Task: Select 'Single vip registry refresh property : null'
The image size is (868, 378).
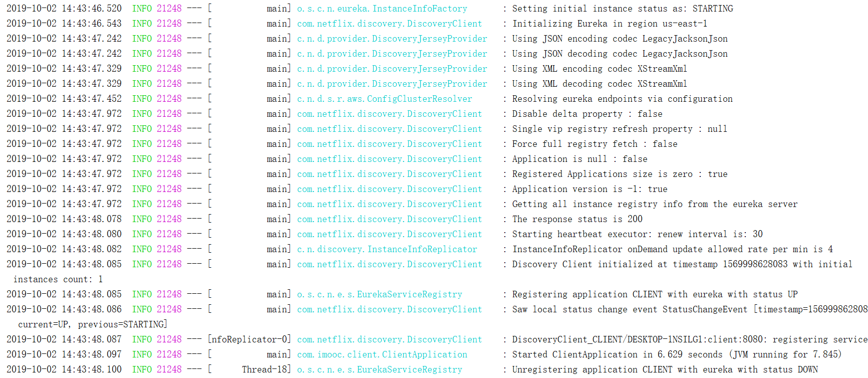Action: (x=620, y=129)
